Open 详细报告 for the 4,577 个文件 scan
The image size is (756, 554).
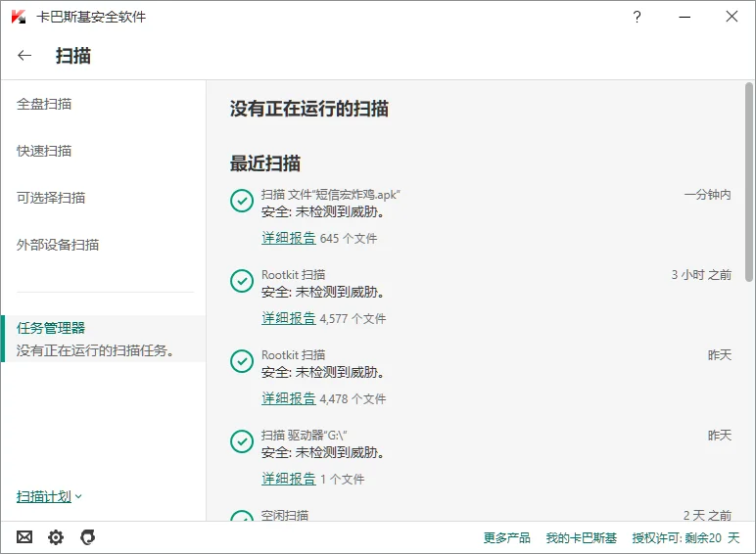point(288,318)
